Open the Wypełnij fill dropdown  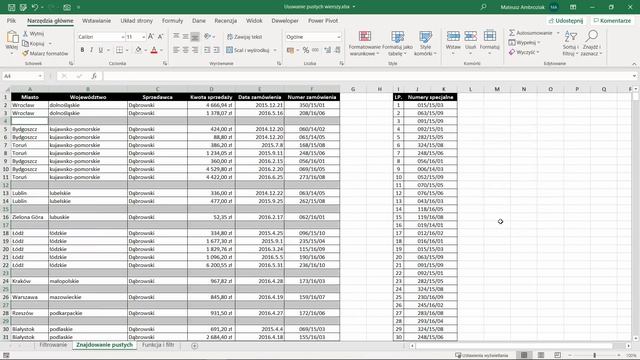(x=524, y=42)
